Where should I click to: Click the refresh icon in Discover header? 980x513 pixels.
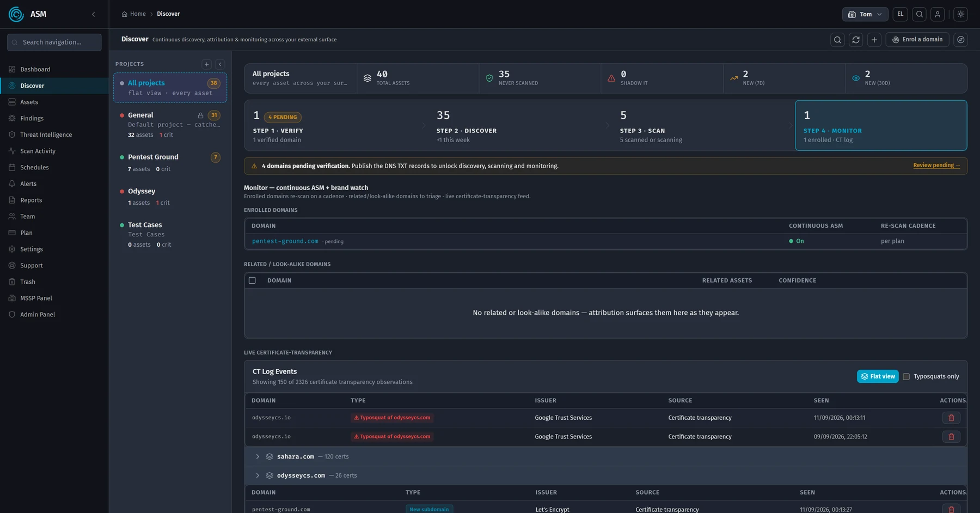pyautogui.click(x=856, y=40)
